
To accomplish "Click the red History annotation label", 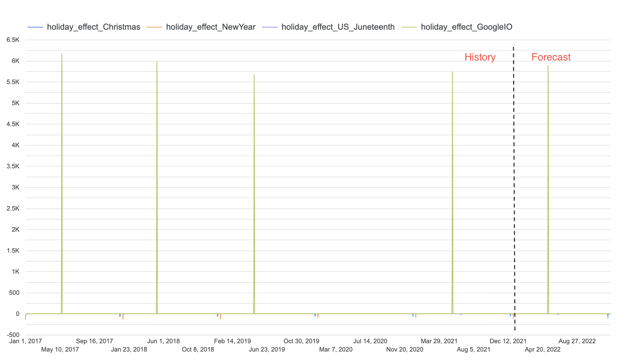I will click(x=480, y=57).
